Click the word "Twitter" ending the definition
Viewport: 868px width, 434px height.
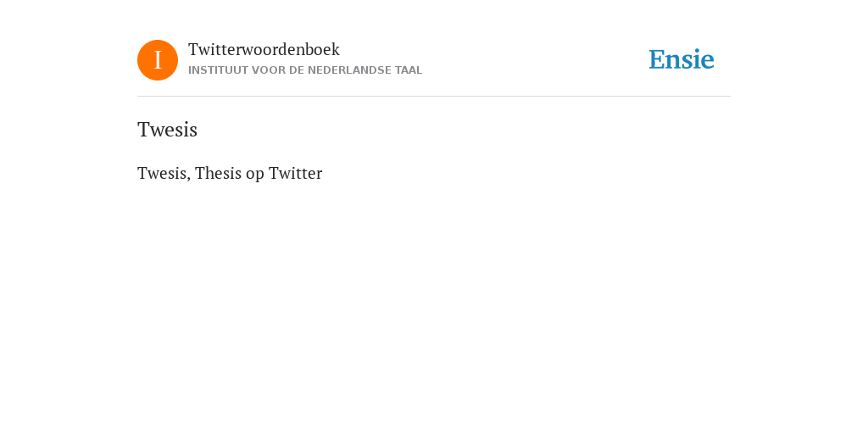point(295,173)
